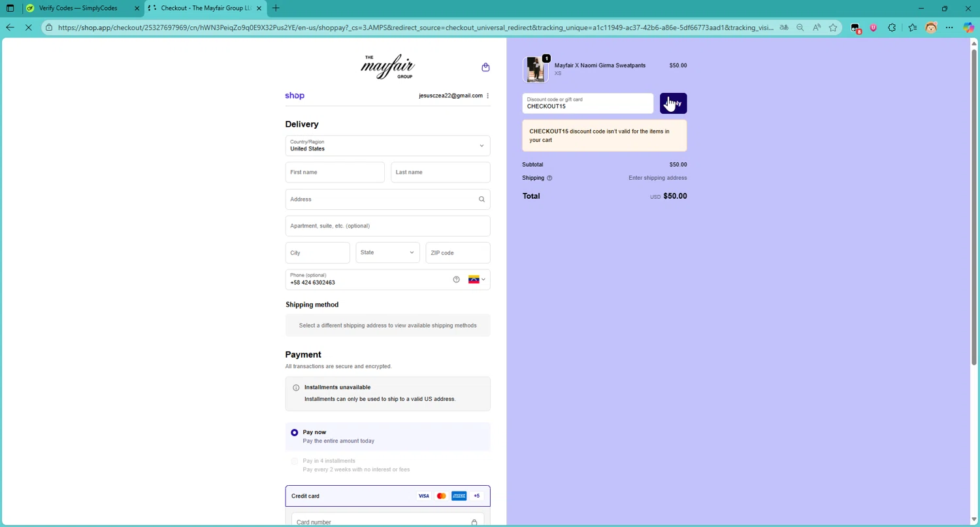Click the Apply discount button
980x527 pixels.
pos(673,103)
